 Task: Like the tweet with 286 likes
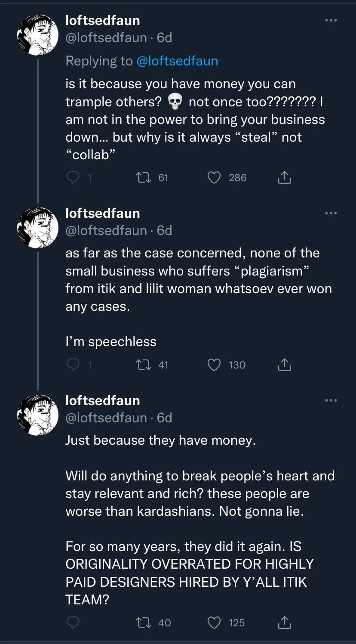(214, 177)
